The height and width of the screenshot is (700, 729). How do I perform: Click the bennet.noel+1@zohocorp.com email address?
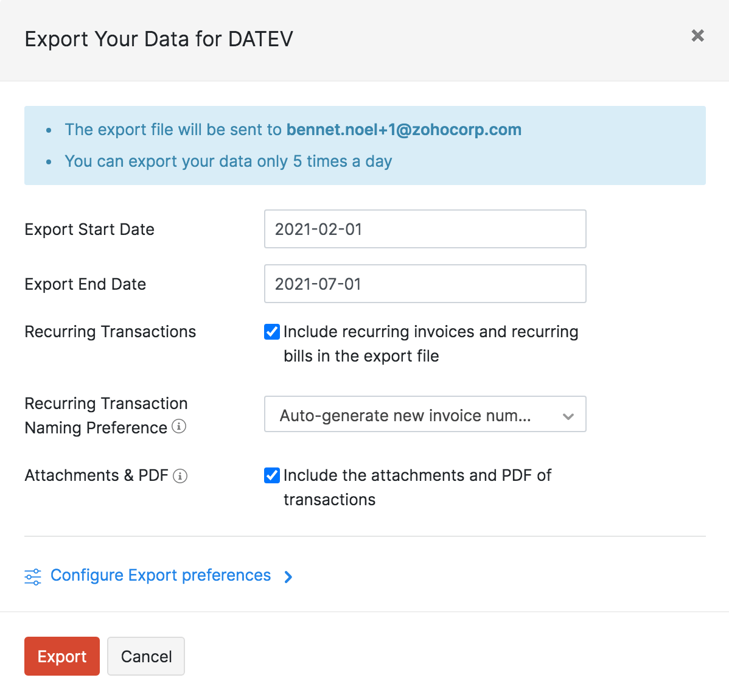coord(403,130)
